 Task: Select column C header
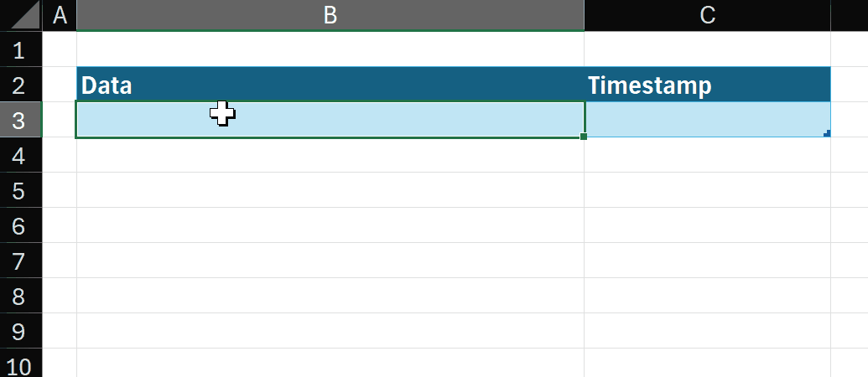pyautogui.click(x=707, y=15)
